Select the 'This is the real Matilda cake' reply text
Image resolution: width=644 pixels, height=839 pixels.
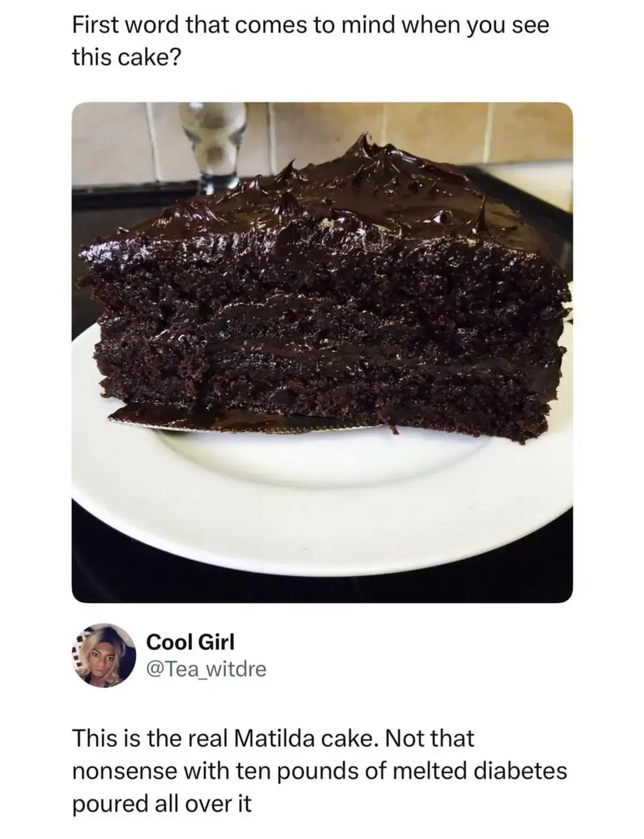pyautogui.click(x=320, y=771)
